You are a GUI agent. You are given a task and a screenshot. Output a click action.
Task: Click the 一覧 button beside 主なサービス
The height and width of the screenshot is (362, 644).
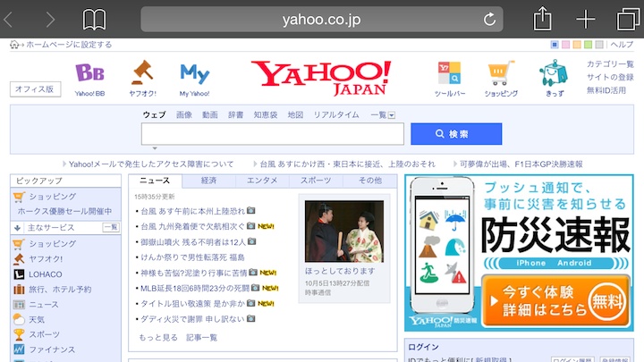[x=111, y=227]
